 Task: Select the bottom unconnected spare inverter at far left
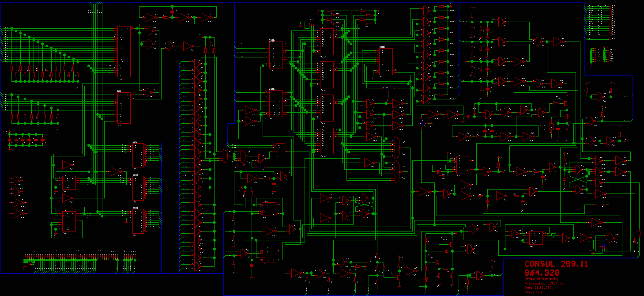(x=19, y=214)
